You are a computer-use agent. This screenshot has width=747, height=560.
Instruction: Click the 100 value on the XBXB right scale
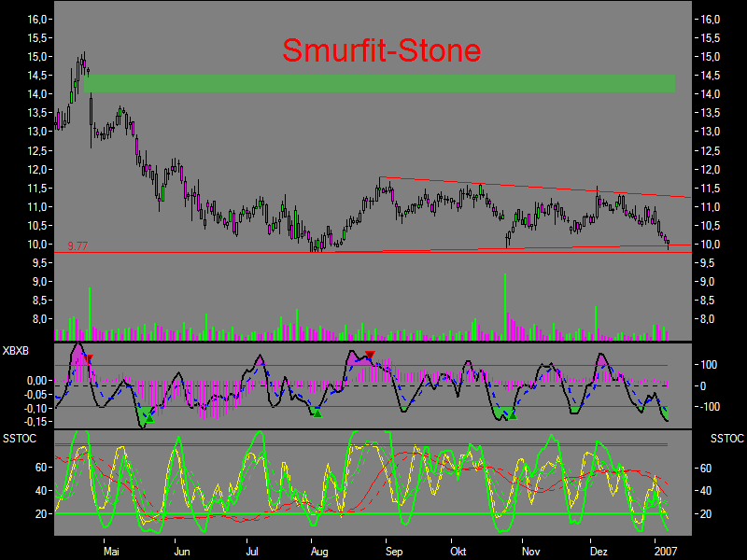point(709,365)
